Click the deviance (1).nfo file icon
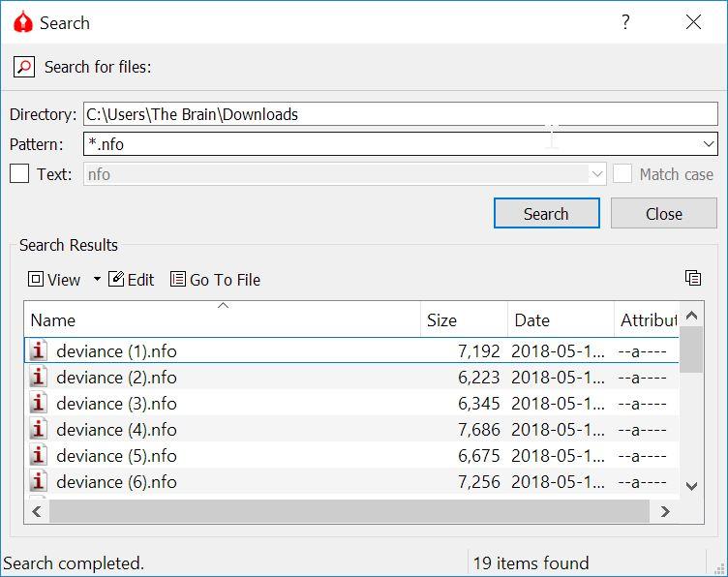The width and height of the screenshot is (728, 577). (39, 351)
